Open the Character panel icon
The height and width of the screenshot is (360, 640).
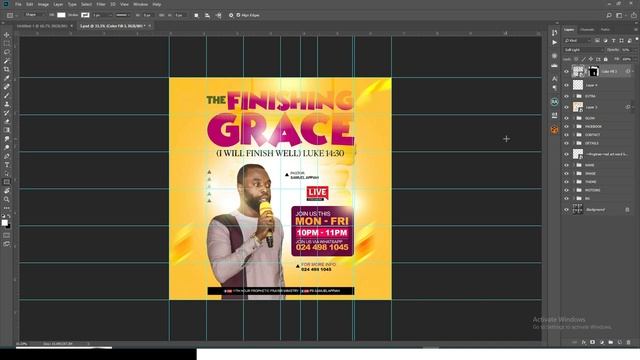pos(554,79)
